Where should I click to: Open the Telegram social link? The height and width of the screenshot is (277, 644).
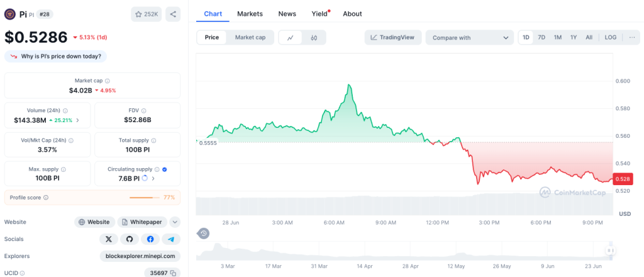pyautogui.click(x=171, y=239)
